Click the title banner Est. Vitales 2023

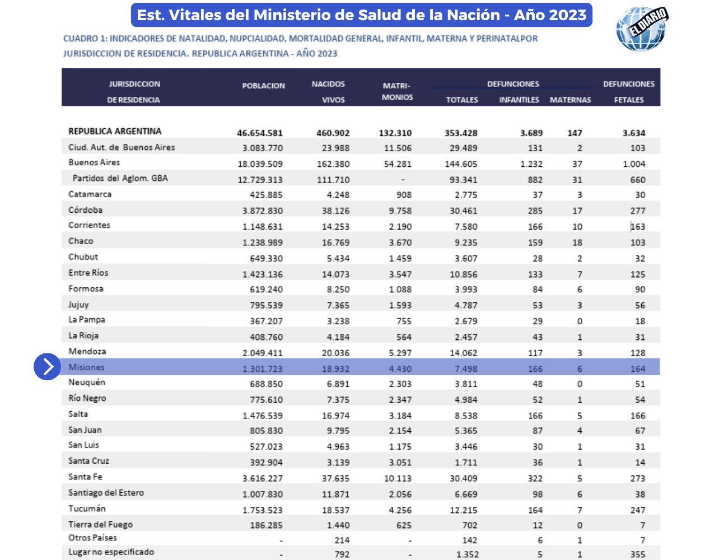click(361, 15)
